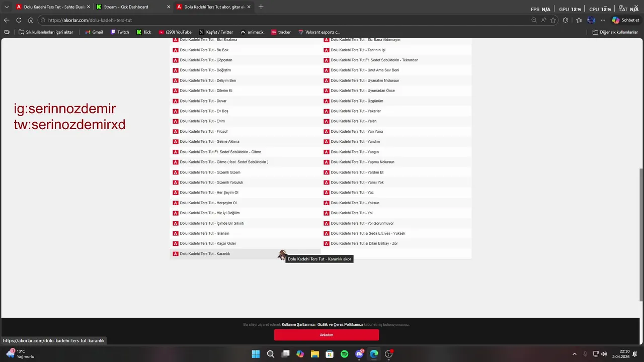Open the Favorites list icon

point(579,20)
